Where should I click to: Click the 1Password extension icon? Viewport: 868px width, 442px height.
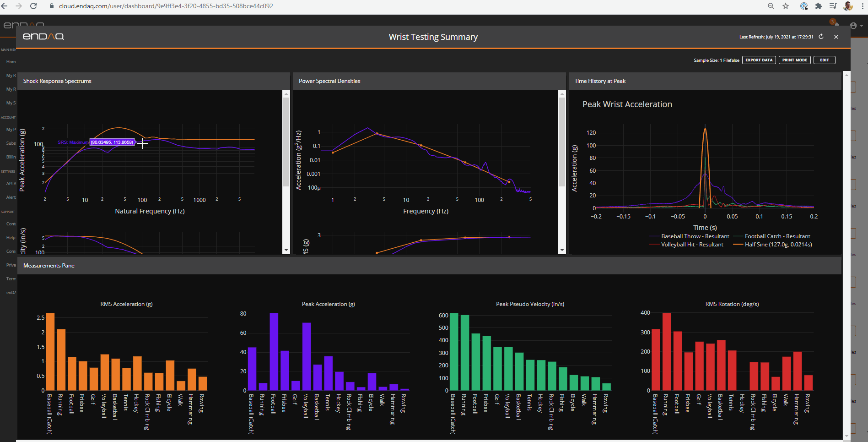pyautogui.click(x=804, y=6)
